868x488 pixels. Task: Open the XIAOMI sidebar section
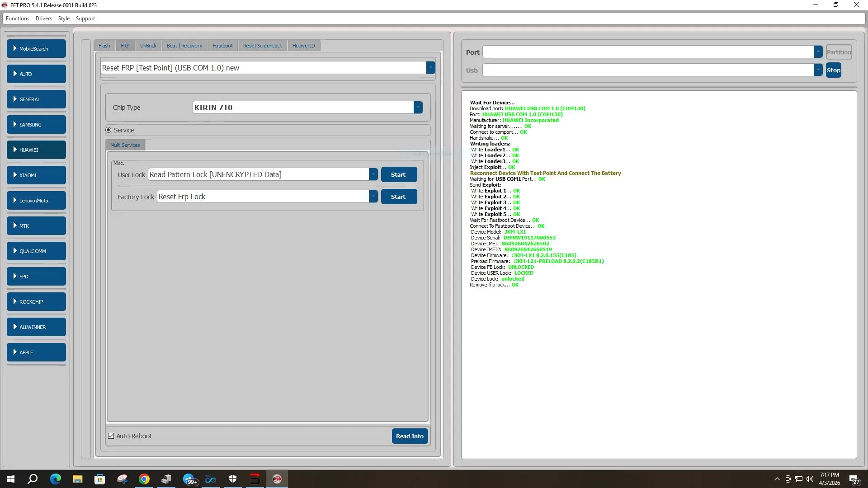pos(36,175)
